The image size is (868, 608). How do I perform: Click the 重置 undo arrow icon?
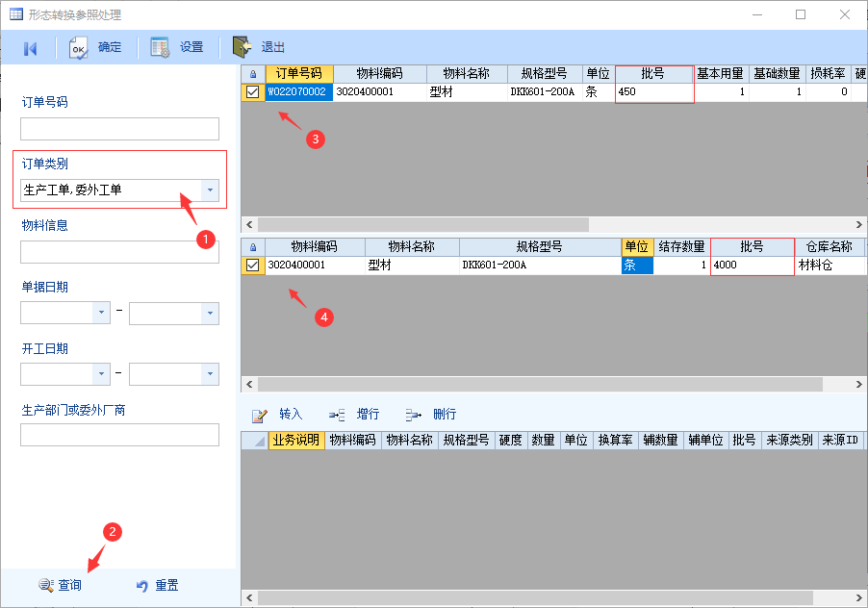pyautogui.click(x=142, y=585)
